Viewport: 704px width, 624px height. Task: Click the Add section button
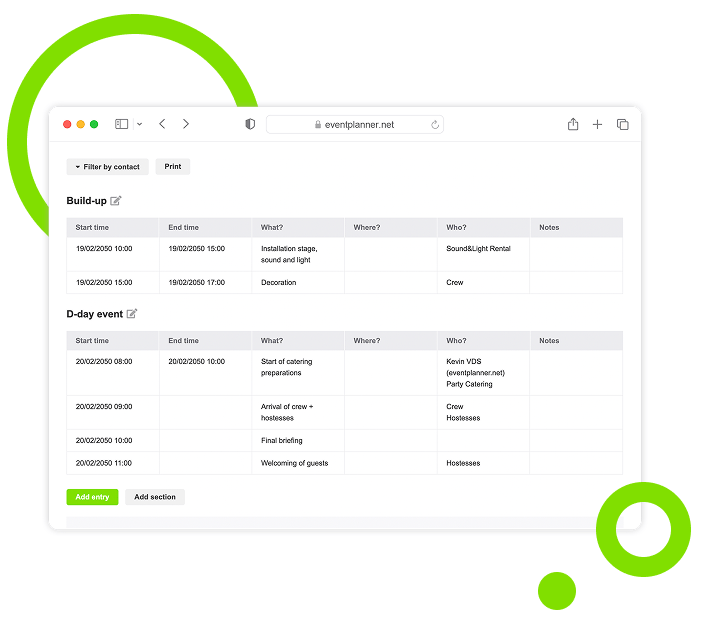coord(155,497)
